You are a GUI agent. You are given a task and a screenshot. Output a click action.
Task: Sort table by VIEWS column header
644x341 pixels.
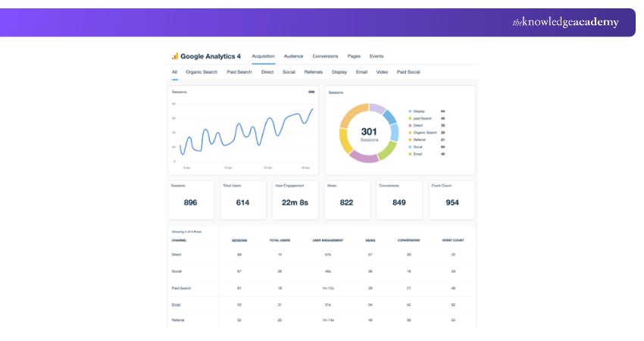point(370,240)
